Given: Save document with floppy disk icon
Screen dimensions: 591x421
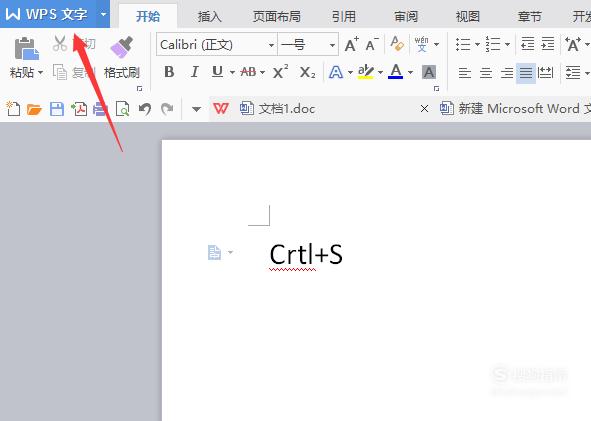Looking at the screenshot, I should 57,109.
